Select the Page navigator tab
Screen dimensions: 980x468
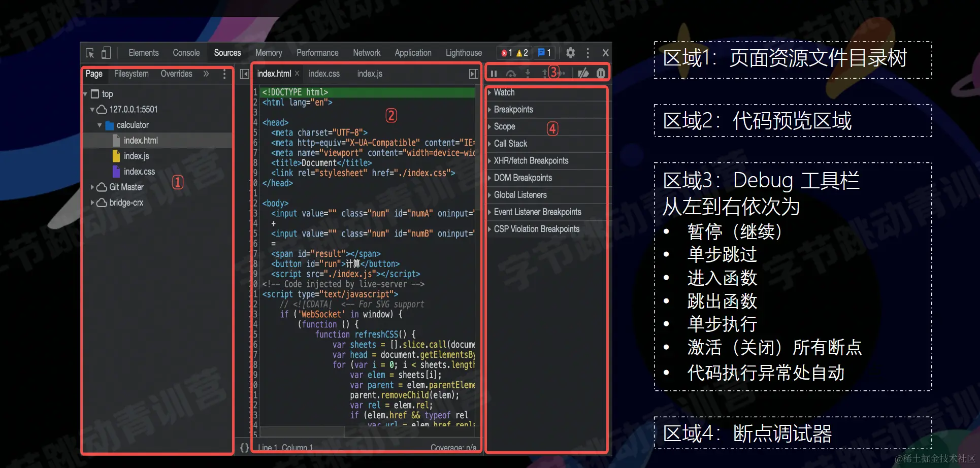click(x=94, y=74)
